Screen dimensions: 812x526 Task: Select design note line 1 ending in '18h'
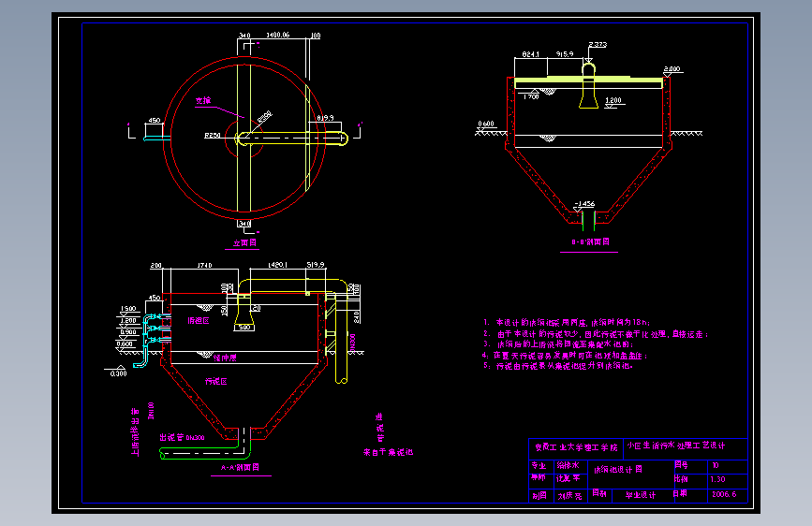click(567, 322)
